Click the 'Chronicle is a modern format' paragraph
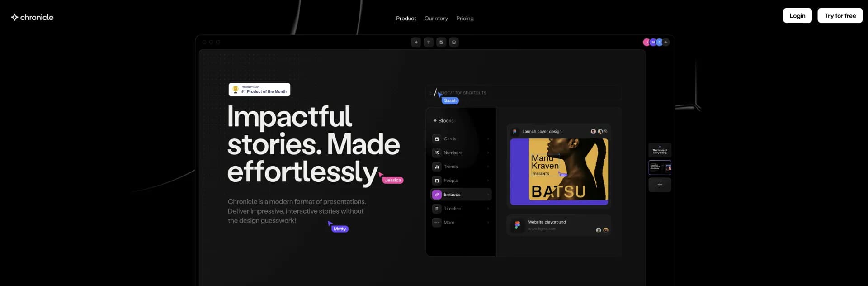The width and height of the screenshot is (868, 286). point(297,211)
